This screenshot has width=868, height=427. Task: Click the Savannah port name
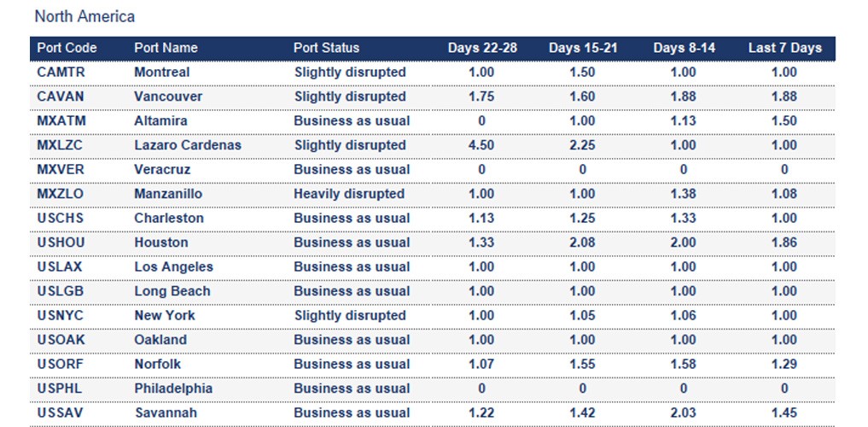tap(165, 412)
